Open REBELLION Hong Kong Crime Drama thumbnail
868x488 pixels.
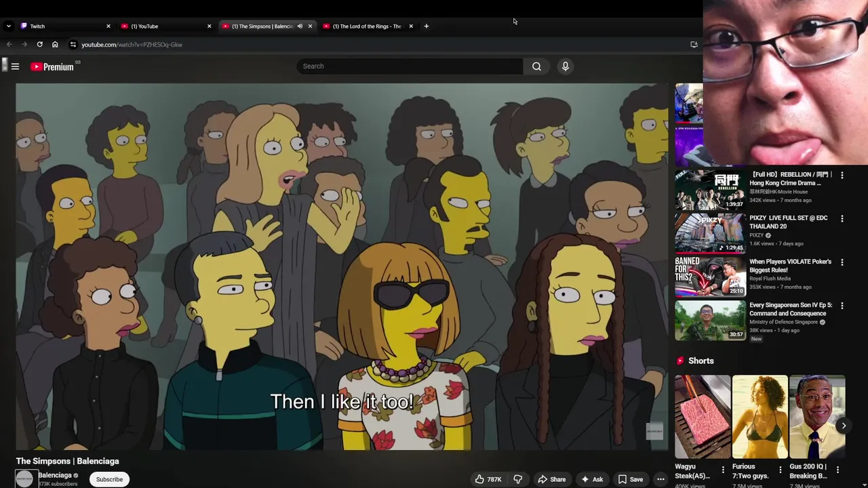(709, 190)
